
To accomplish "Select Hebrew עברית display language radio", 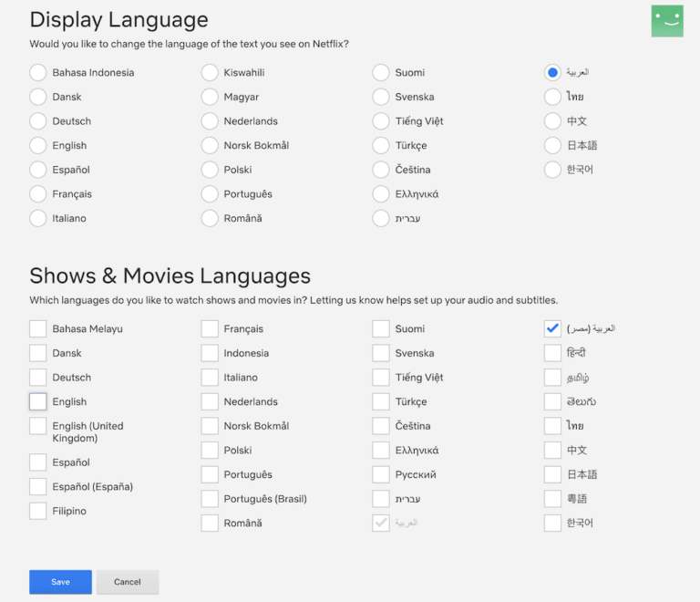I will (x=381, y=218).
